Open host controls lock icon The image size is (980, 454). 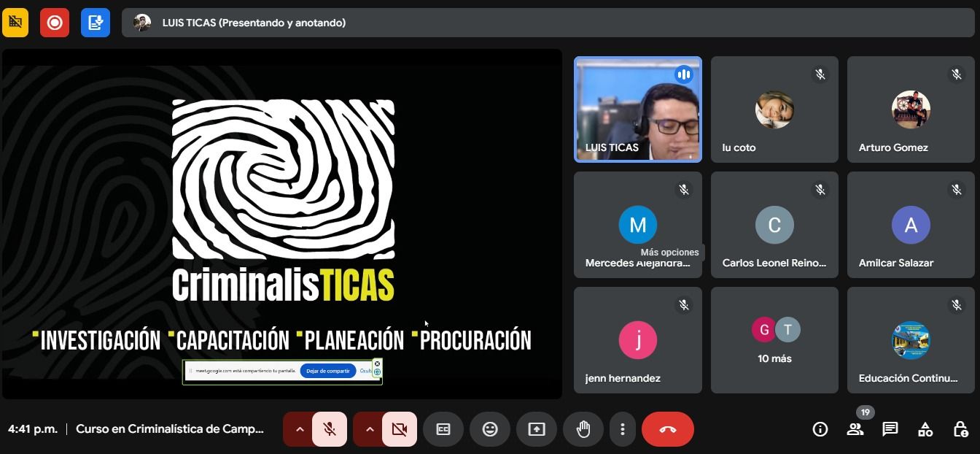[960, 429]
